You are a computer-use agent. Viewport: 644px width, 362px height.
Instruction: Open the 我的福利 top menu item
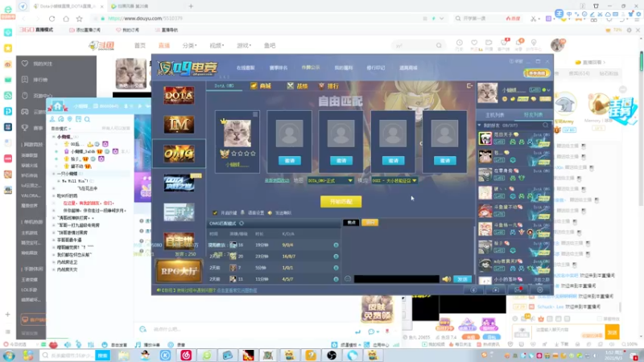pos(344,68)
